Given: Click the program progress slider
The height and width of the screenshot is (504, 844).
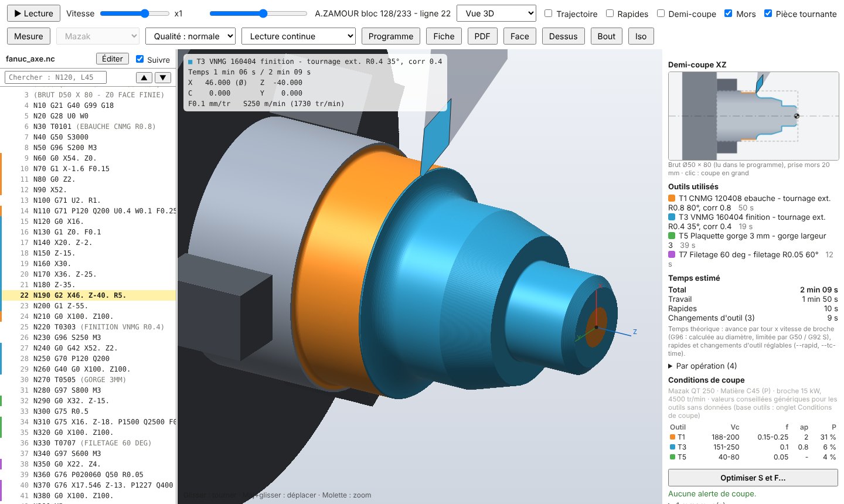Looking at the screenshot, I should click(258, 13).
